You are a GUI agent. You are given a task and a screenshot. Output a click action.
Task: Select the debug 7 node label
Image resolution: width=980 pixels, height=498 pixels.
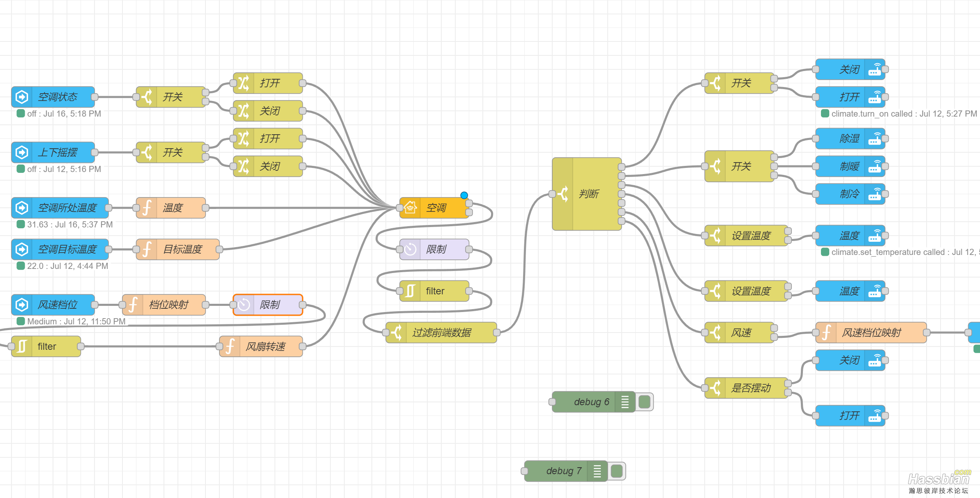pos(564,471)
